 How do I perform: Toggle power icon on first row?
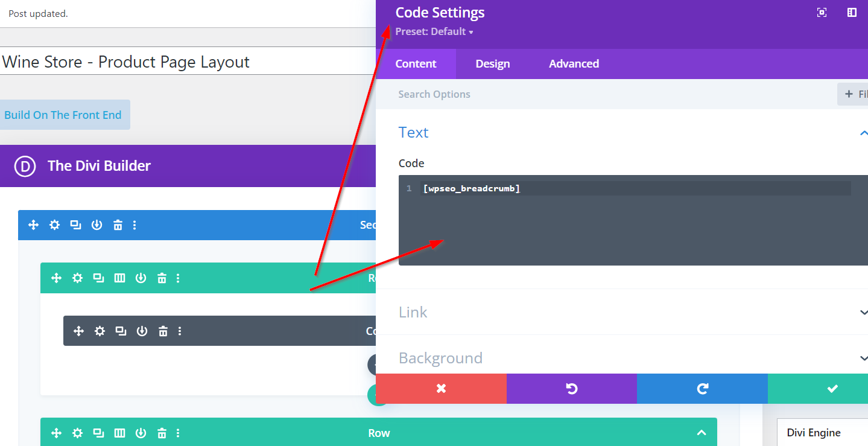tap(141, 278)
